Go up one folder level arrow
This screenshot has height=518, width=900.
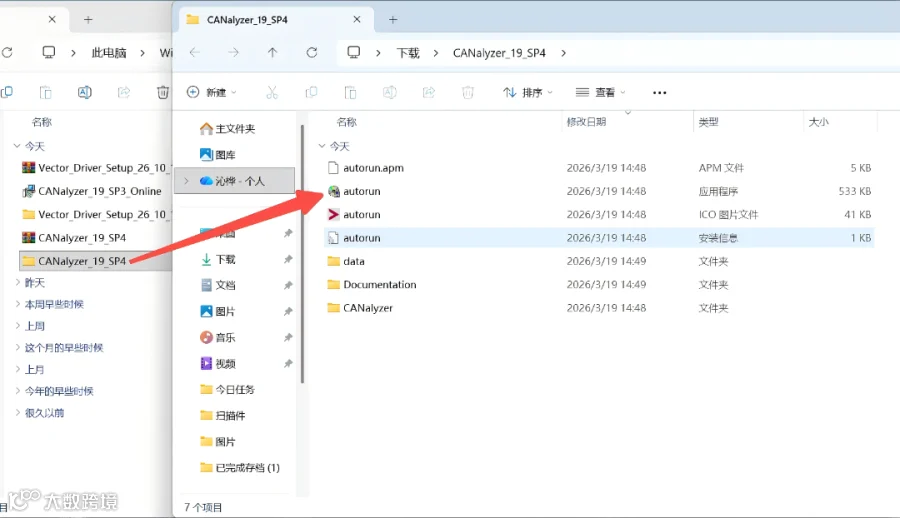click(272, 53)
